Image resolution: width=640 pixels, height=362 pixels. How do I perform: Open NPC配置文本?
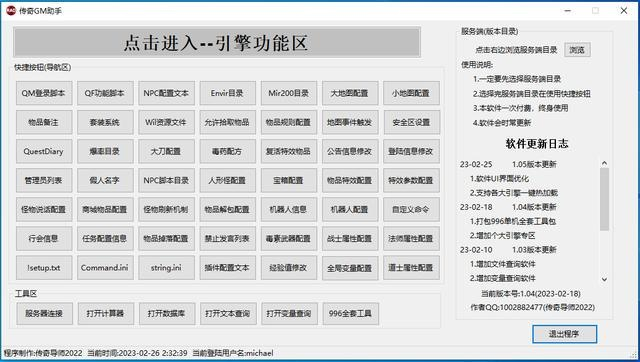point(167,93)
